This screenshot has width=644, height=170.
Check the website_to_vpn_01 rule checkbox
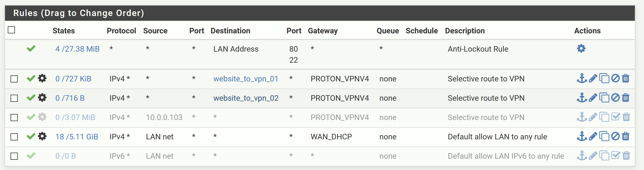point(14,79)
